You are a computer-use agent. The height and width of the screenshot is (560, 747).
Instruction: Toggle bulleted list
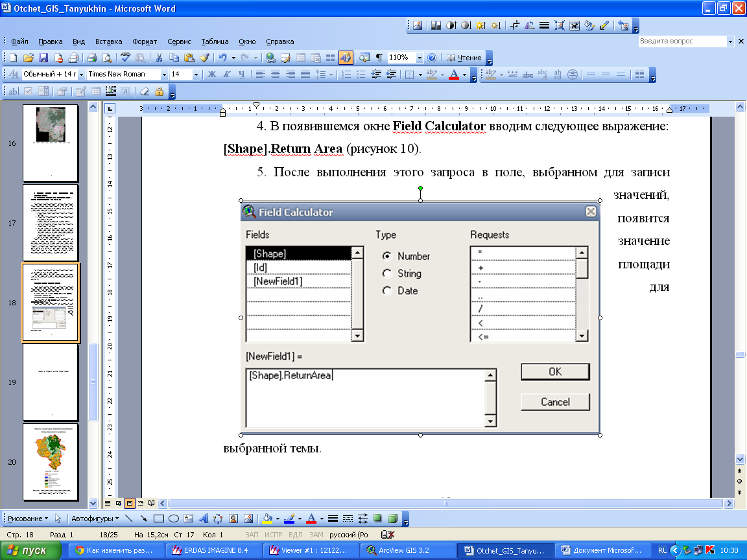point(361,75)
